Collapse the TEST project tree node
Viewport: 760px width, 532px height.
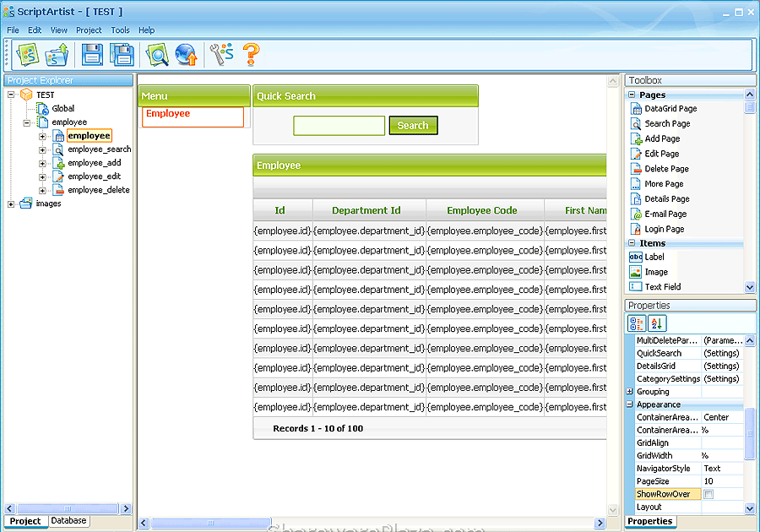(11, 95)
